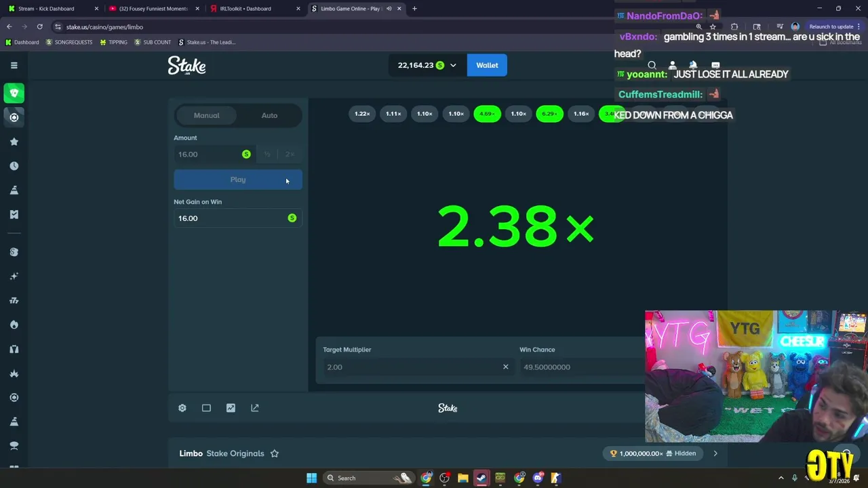This screenshot has width=868, height=488.
Task: Click the browser address bar
Action: 373,26
